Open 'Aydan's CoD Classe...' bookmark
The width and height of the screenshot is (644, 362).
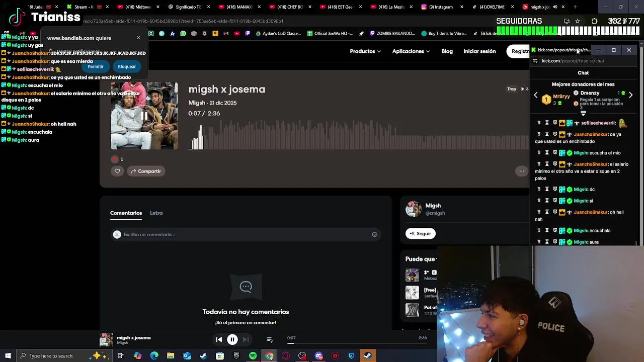278,34
